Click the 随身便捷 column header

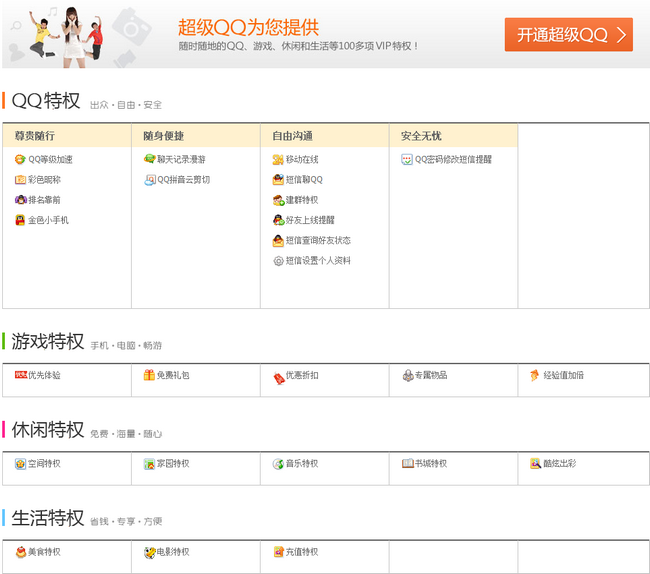196,136
